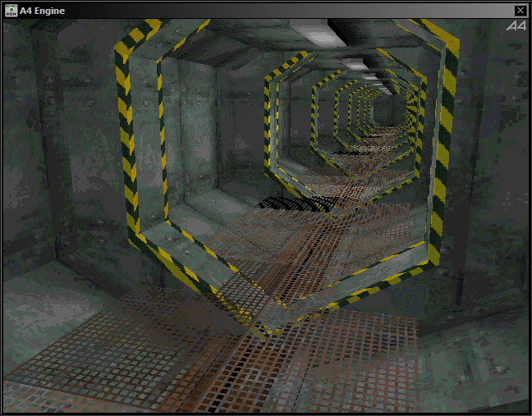Click the RUN application icon in title bar

pos(11,10)
